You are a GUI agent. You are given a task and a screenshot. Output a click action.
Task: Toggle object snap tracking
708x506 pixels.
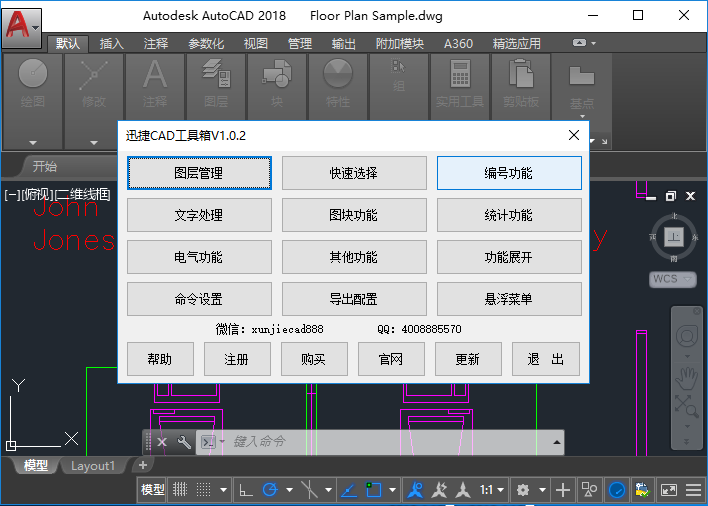click(x=349, y=490)
